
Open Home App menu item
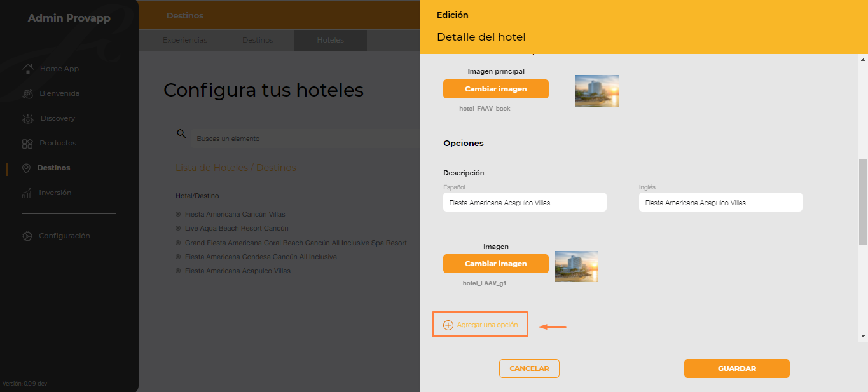tap(59, 69)
